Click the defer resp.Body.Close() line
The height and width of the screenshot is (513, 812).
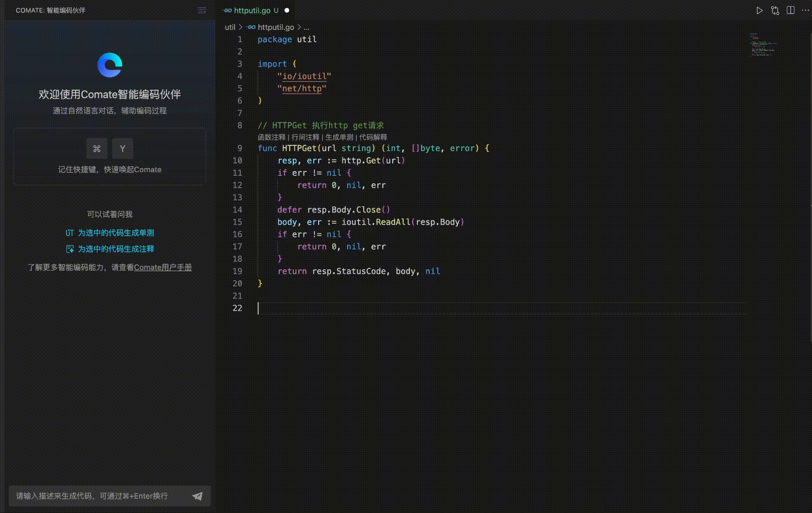coord(334,209)
